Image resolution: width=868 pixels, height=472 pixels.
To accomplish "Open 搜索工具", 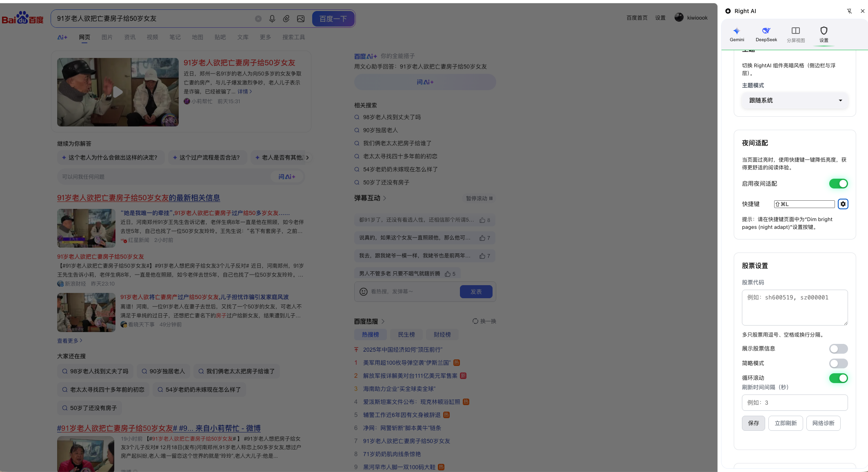I will [293, 37].
